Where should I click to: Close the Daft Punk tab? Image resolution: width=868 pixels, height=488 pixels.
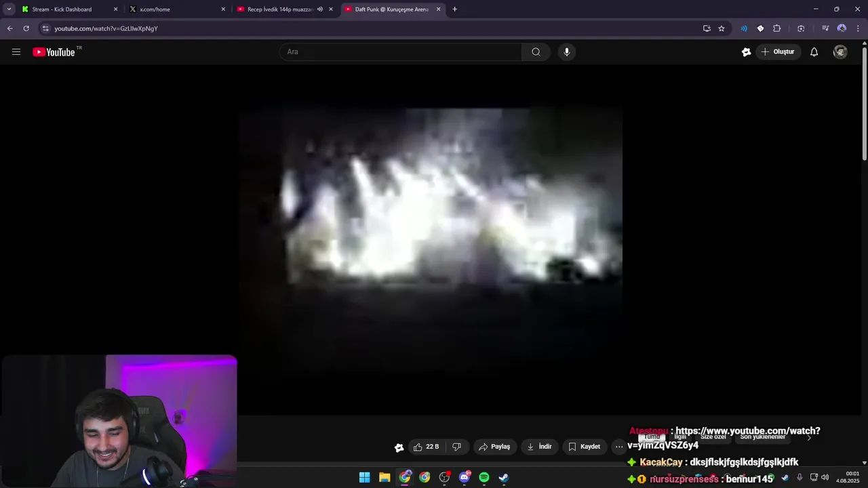pos(438,9)
